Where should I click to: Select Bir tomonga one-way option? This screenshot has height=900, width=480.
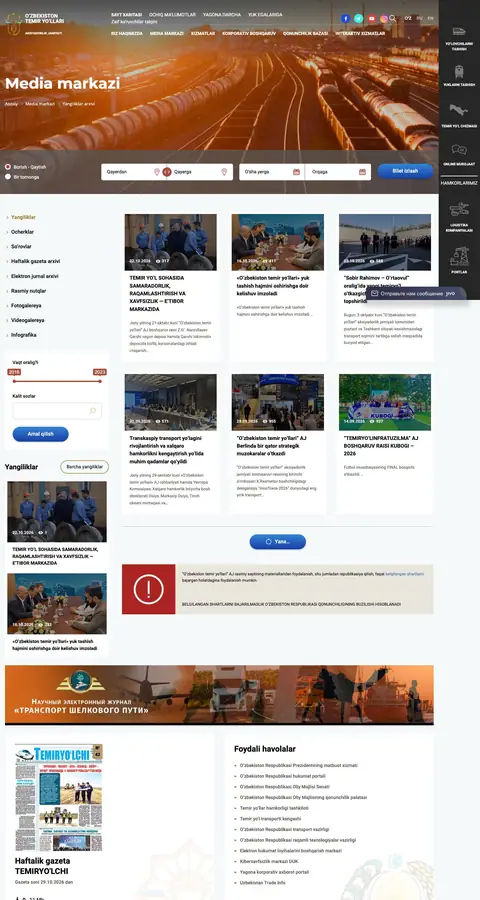click(x=8, y=177)
